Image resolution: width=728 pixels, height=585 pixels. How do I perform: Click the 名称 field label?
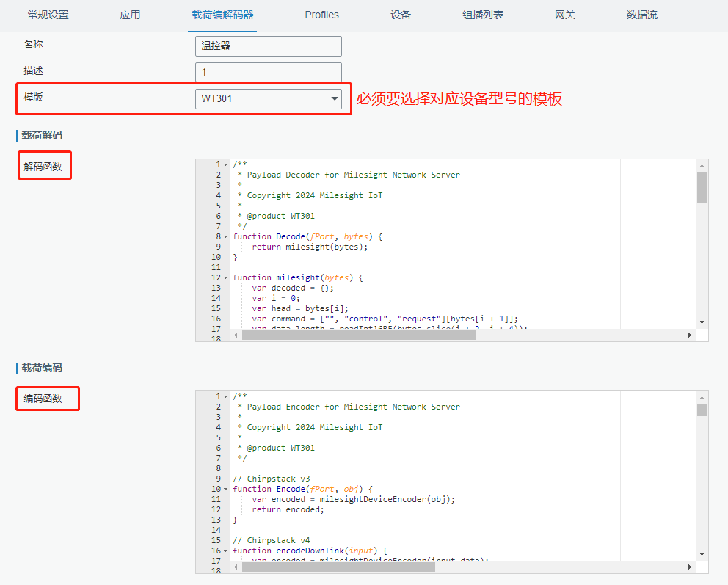[34, 44]
